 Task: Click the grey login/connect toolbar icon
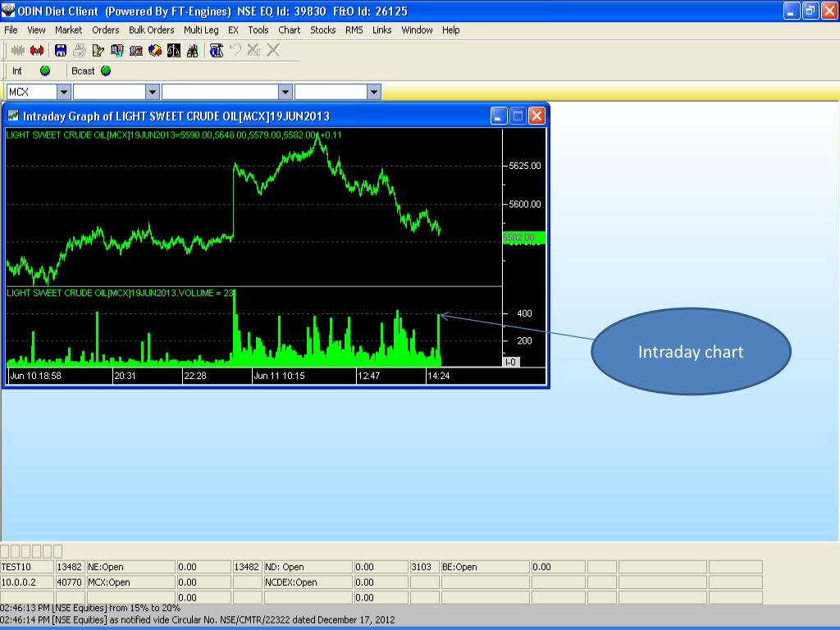18,50
